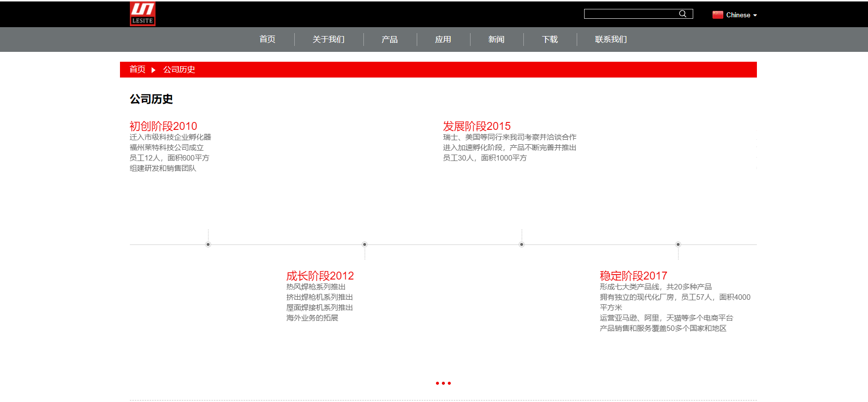Open the 新闻 navigation item

coord(496,40)
